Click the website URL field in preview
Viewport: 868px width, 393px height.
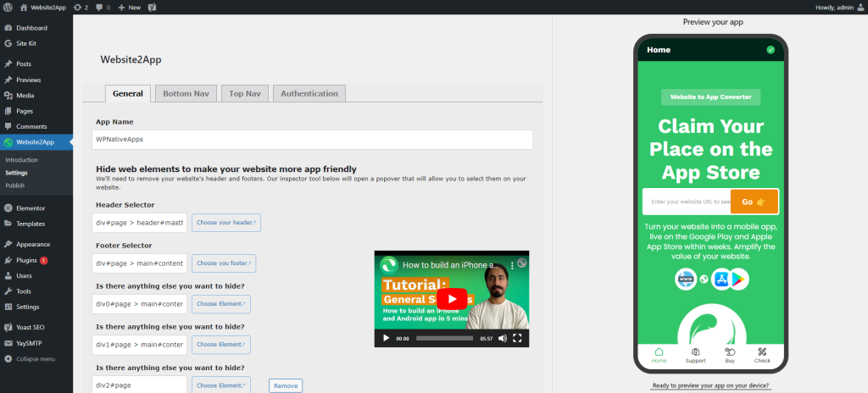687,202
